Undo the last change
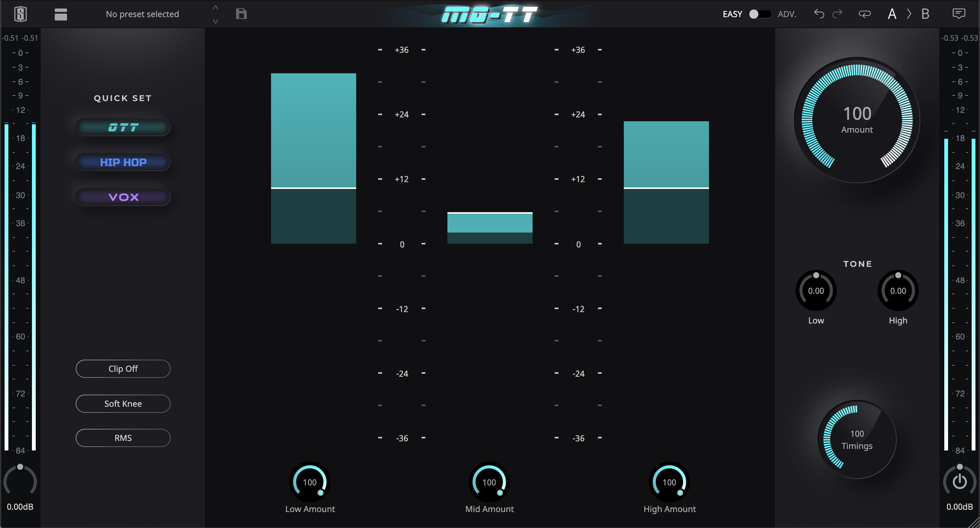The height and width of the screenshot is (528, 980). pos(819,14)
